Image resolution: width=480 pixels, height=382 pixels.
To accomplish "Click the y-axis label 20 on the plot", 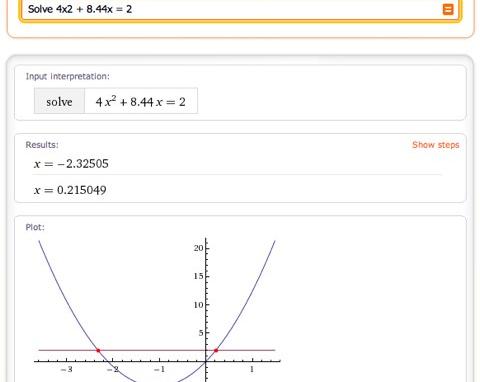I will [x=199, y=248].
